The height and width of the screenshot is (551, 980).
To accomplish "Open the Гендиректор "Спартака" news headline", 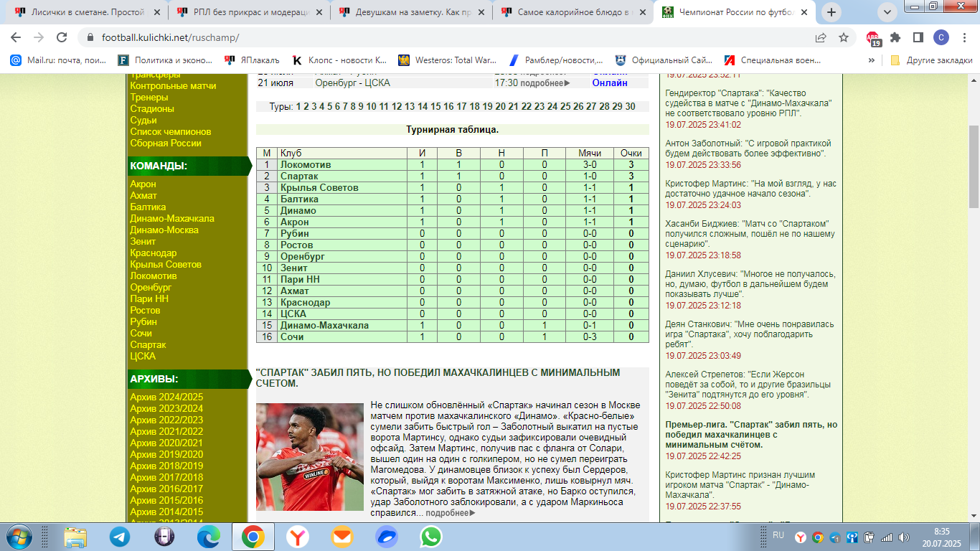I will tap(748, 103).
